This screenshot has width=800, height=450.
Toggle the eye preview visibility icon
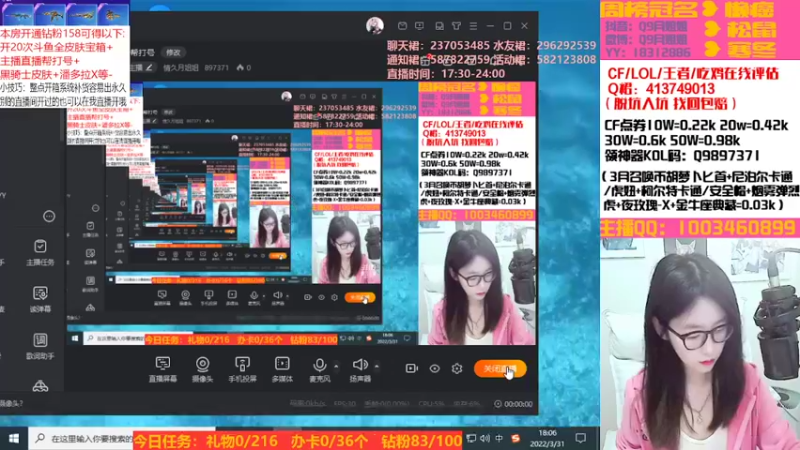click(435, 368)
